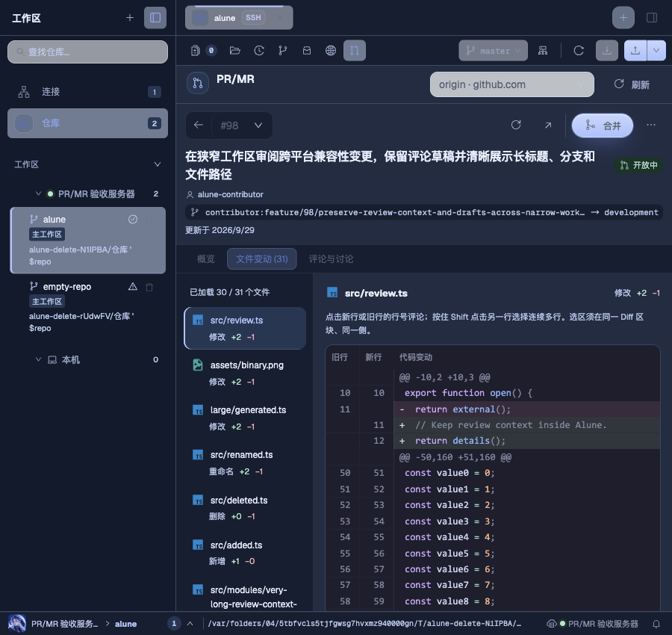672x635 pixels.
Task: Open the master branch dropdown
Action: (494, 51)
